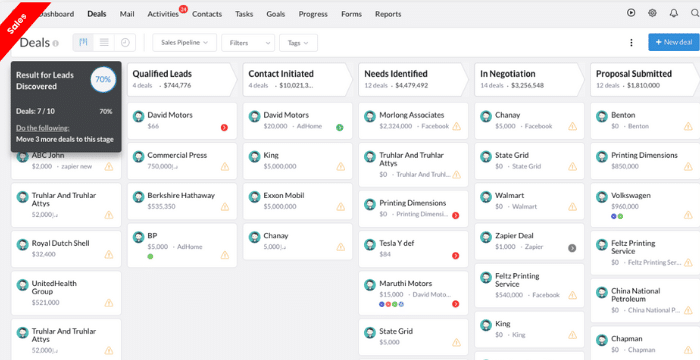Select the In Negotiation stage header
700x360 pixels.
point(529,79)
